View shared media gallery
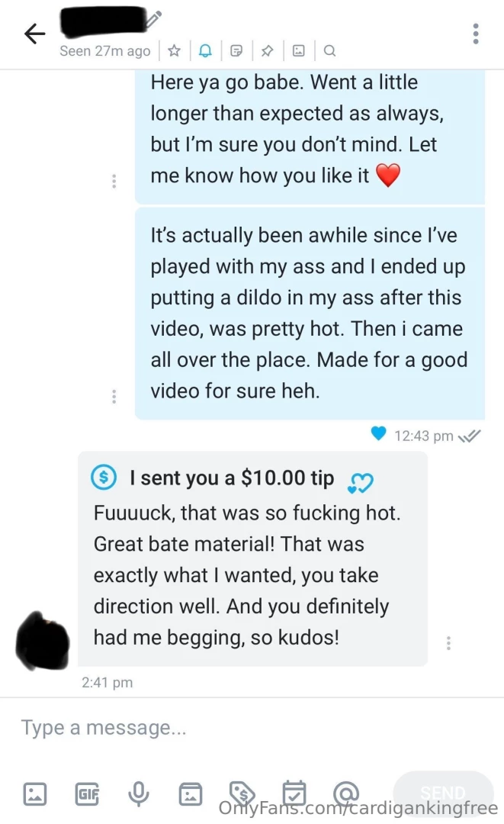The image size is (504, 824). coord(298,50)
